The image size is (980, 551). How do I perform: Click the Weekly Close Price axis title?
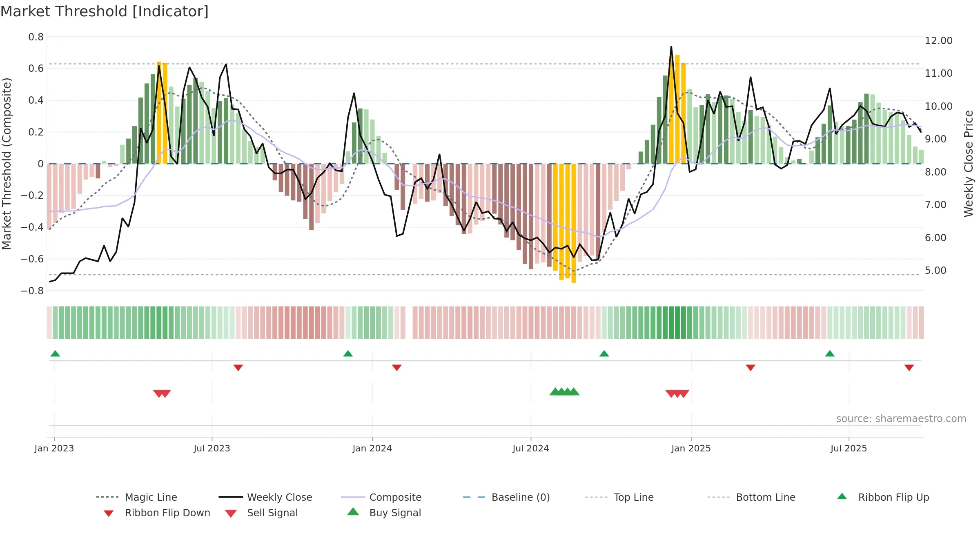pos(969,163)
